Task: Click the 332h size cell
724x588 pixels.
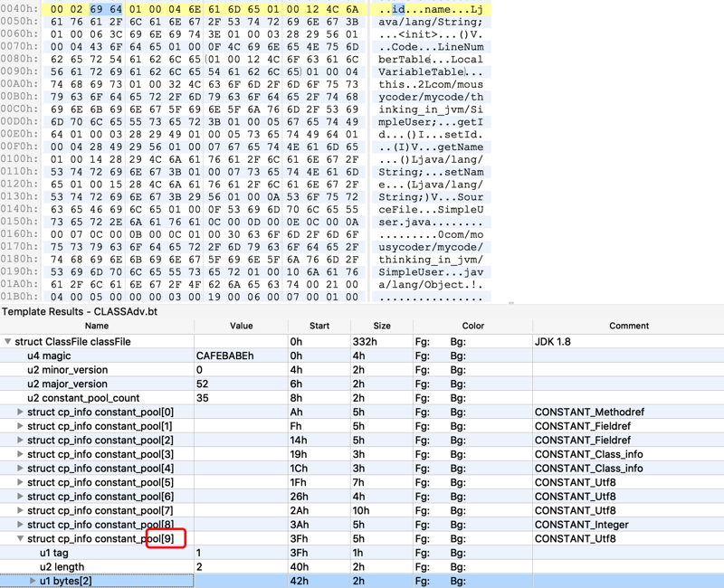Action: click(x=365, y=342)
